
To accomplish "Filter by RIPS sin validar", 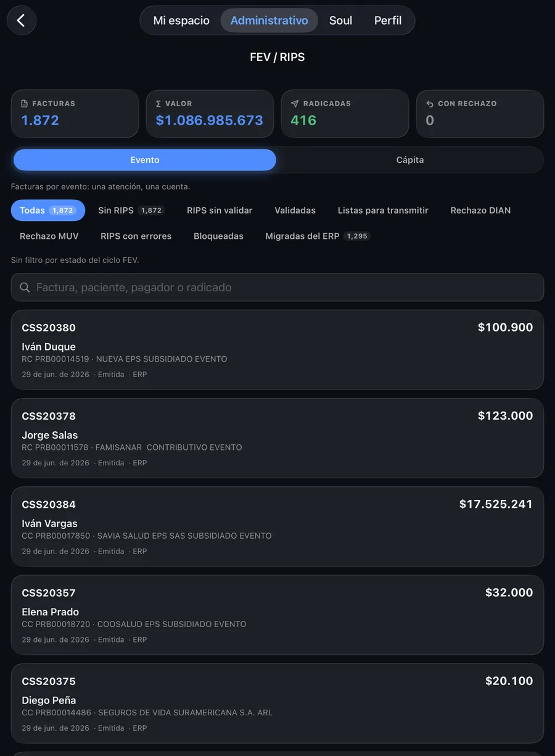I will [220, 210].
